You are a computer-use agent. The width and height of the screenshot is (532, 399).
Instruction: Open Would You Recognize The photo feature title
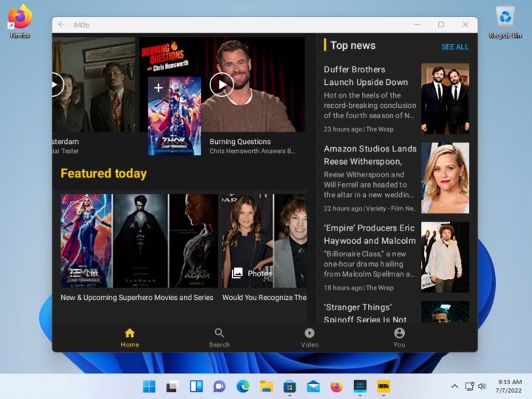[265, 298]
